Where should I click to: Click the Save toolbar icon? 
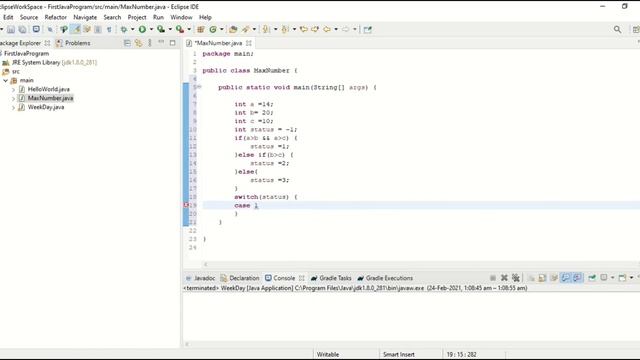[x=11, y=29]
